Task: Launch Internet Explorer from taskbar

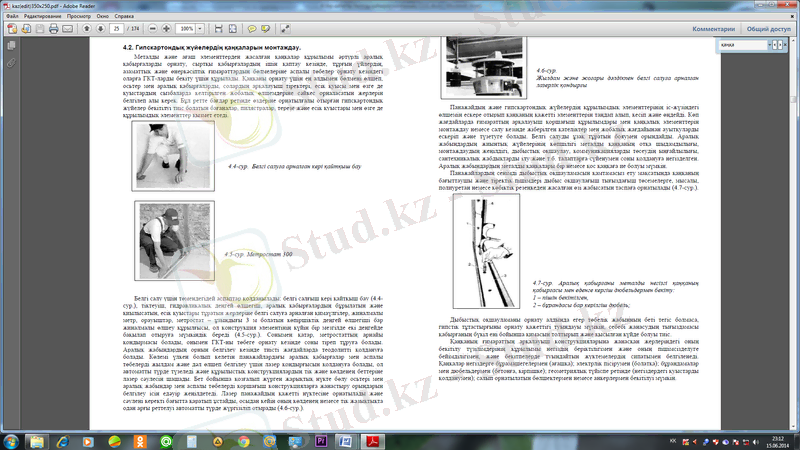Action: click(x=63, y=441)
